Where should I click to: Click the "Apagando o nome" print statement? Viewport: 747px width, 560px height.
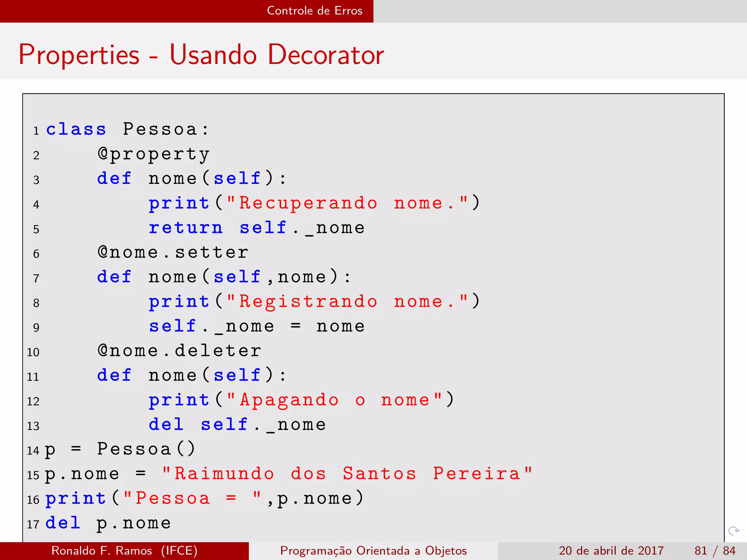coord(301,400)
